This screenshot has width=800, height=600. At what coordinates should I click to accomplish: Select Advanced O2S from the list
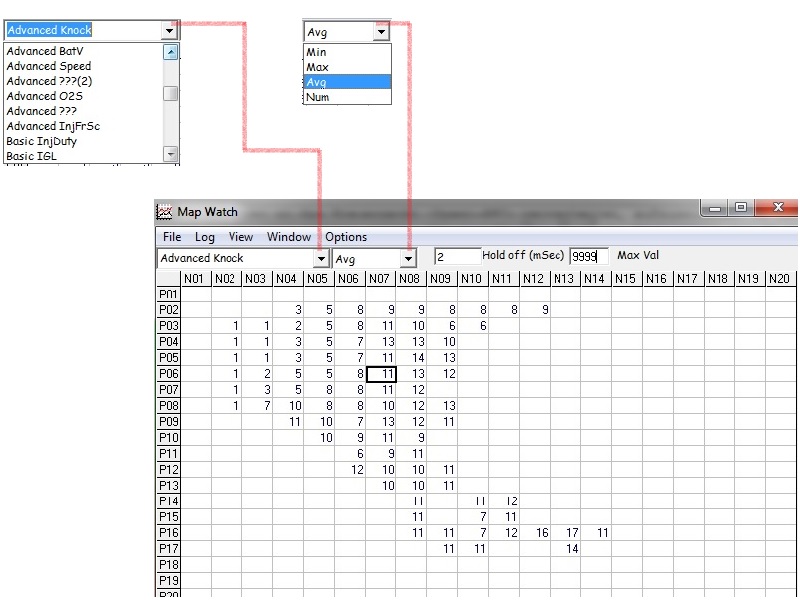[44, 96]
